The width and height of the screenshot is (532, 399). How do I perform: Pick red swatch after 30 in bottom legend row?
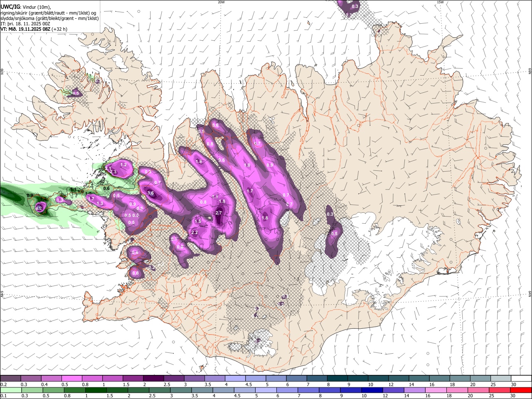(x=521, y=390)
